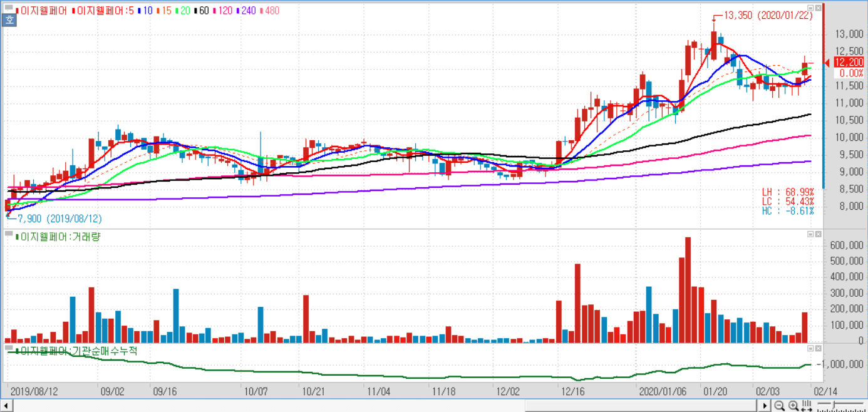Click the blue 호 button
This screenshot has height=412, width=868.
tap(9, 20)
